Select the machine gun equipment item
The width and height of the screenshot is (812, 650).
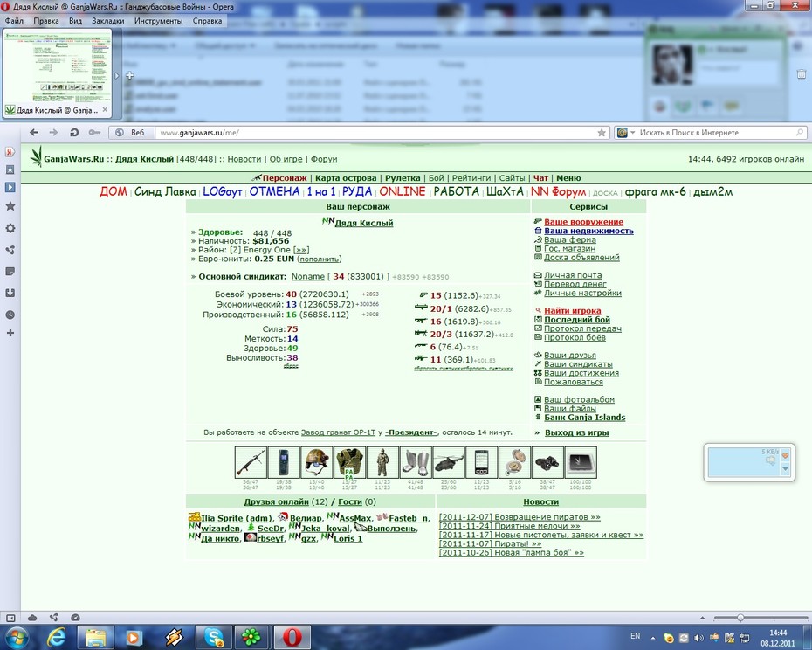click(251, 462)
